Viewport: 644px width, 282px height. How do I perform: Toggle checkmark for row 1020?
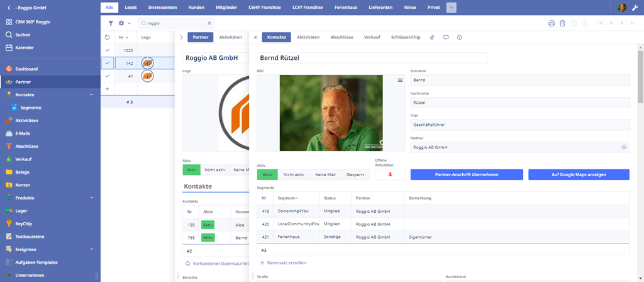click(107, 50)
